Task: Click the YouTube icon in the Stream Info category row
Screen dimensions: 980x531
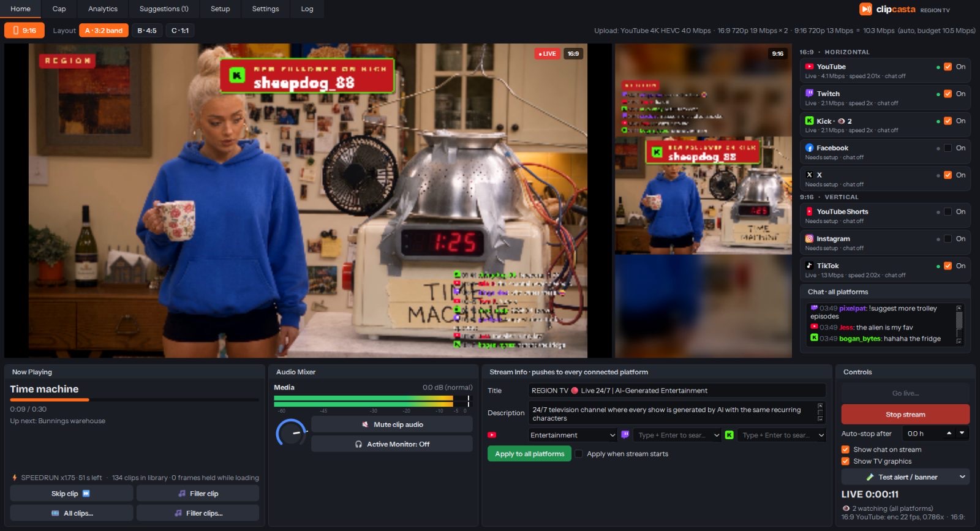Action: coord(491,435)
